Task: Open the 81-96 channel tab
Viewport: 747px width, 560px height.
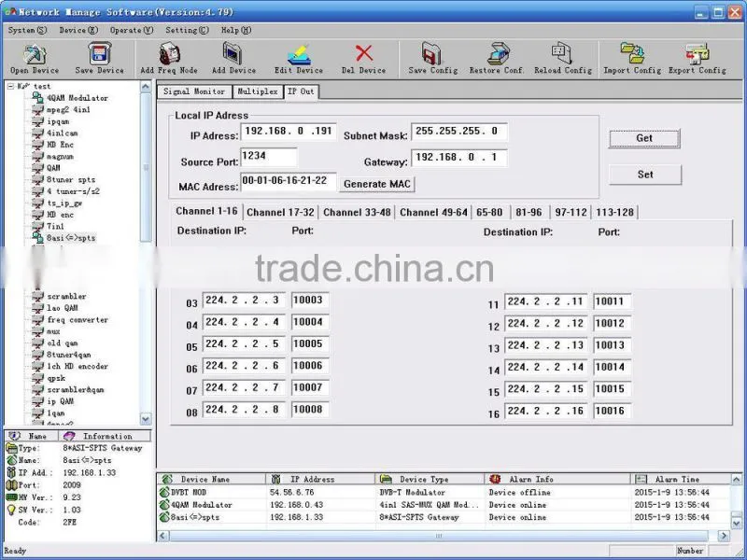Action: pyautogui.click(x=529, y=213)
